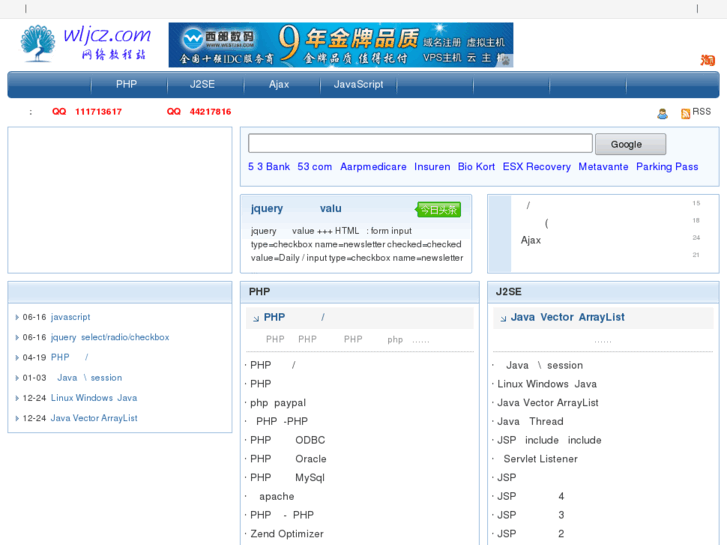Image resolution: width=727 pixels, height=545 pixels.
Task: Open the '53 com' sponsored link
Action: (x=314, y=167)
